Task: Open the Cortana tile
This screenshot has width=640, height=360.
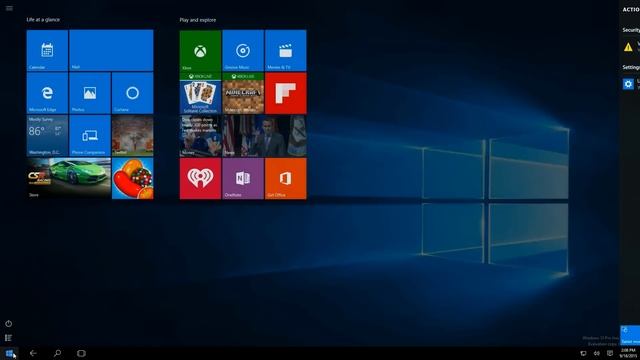Action: [x=133, y=93]
